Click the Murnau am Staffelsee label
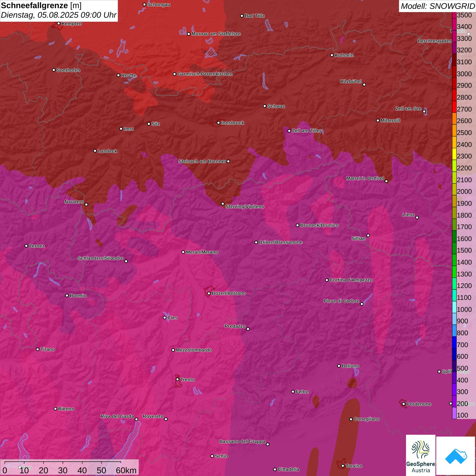The image size is (476, 476). pyautogui.click(x=216, y=34)
